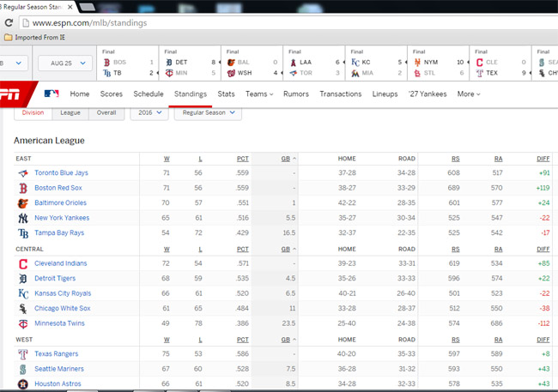Open the Stats nav item
Viewport: 558px width, 392px height.
(x=226, y=93)
